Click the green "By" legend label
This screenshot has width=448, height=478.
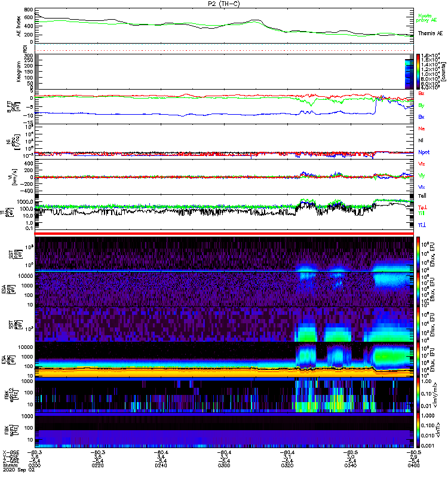click(421, 106)
